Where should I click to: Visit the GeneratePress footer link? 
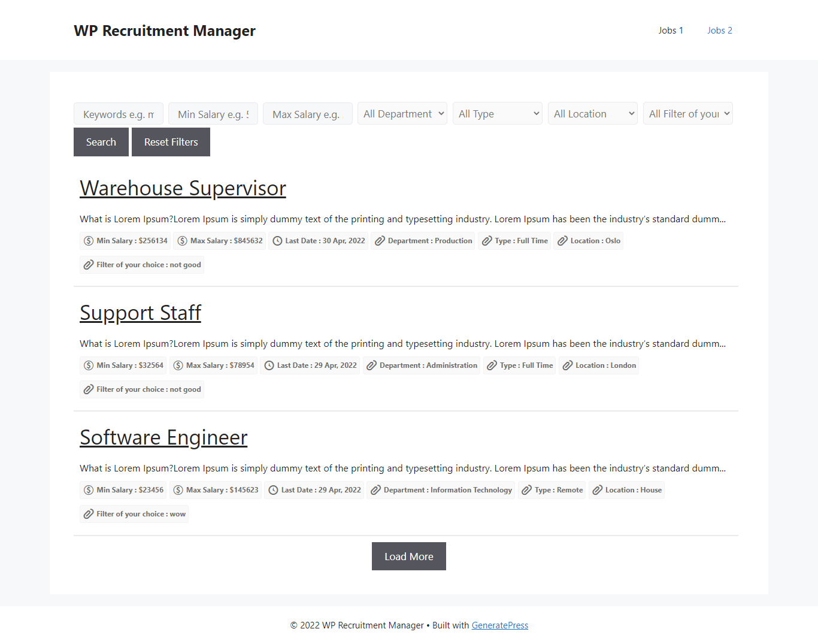500,625
